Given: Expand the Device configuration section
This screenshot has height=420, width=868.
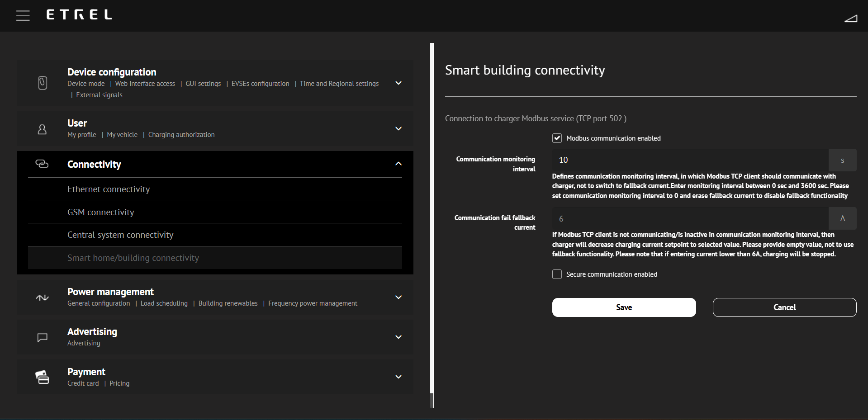Looking at the screenshot, I should pyautogui.click(x=398, y=83).
